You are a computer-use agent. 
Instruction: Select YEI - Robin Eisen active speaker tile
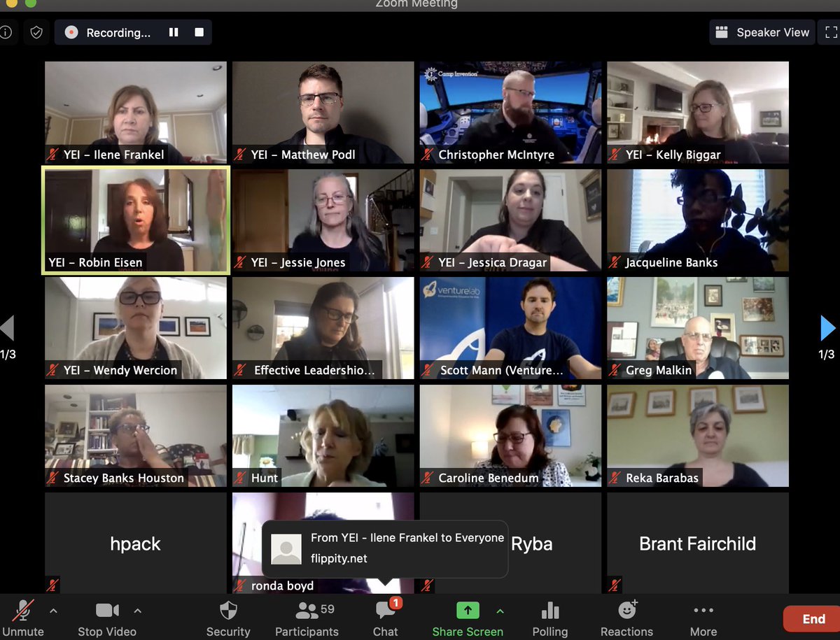click(136, 220)
